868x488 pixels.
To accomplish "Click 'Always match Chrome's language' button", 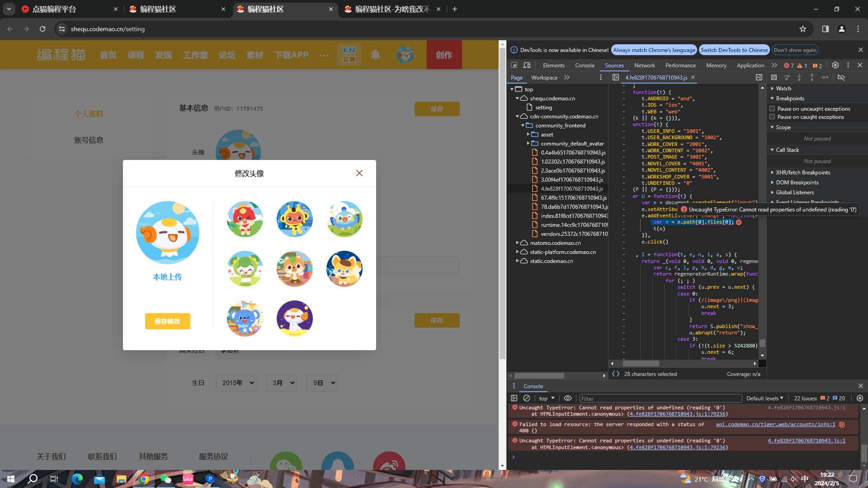I will 654,50.
